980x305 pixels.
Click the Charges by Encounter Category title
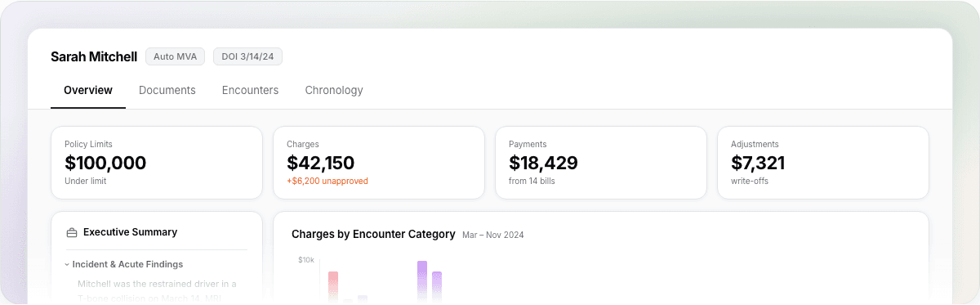373,234
